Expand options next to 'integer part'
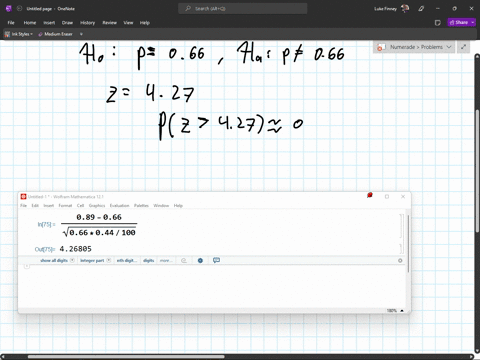The image size is (480, 360). 108,260
